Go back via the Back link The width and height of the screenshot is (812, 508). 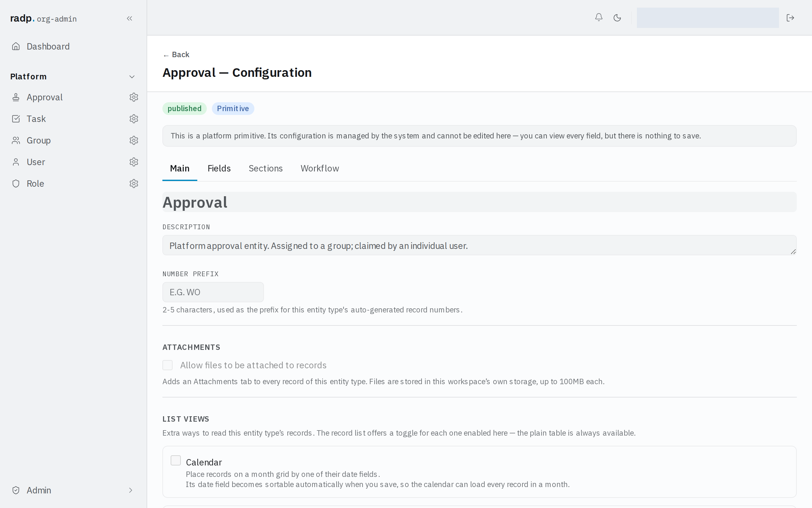pyautogui.click(x=176, y=54)
